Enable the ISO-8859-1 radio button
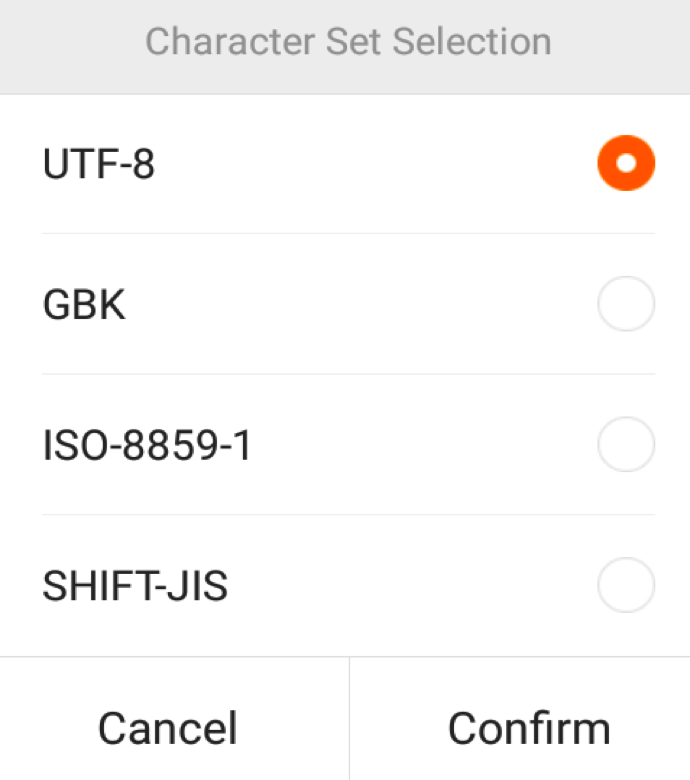This screenshot has width=690, height=780. (626, 444)
